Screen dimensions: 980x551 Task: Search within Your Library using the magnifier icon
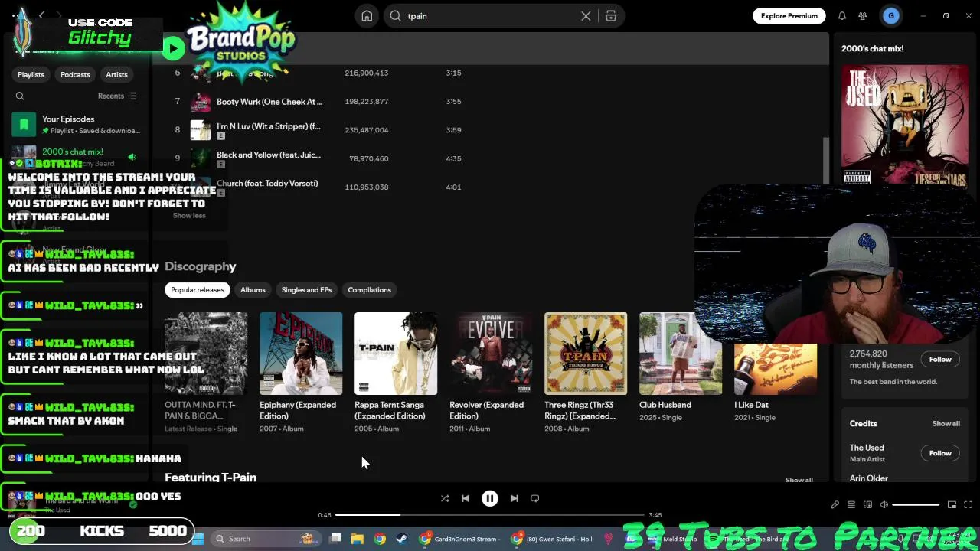(x=20, y=96)
